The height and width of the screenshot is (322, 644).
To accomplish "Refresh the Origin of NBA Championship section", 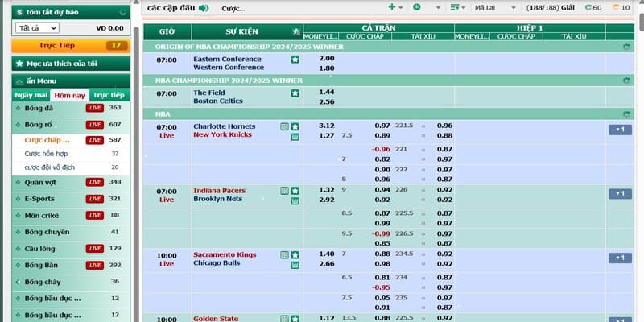I will point(626,47).
